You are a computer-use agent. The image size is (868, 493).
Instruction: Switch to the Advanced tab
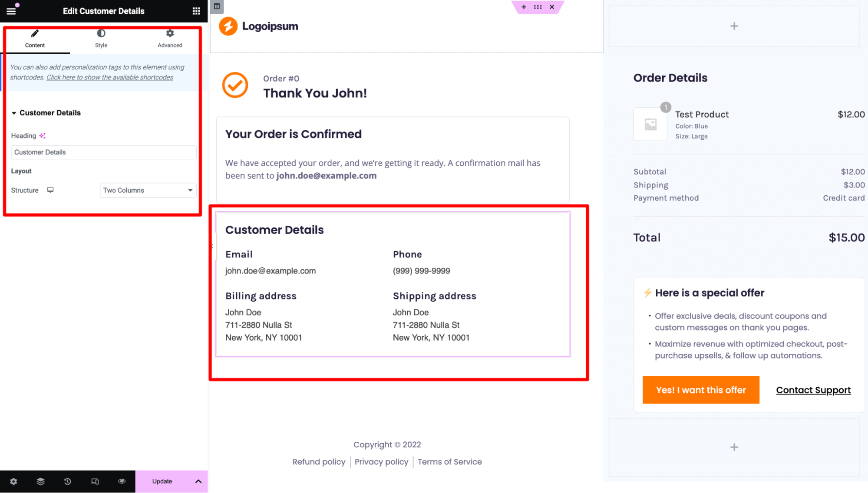[170, 39]
